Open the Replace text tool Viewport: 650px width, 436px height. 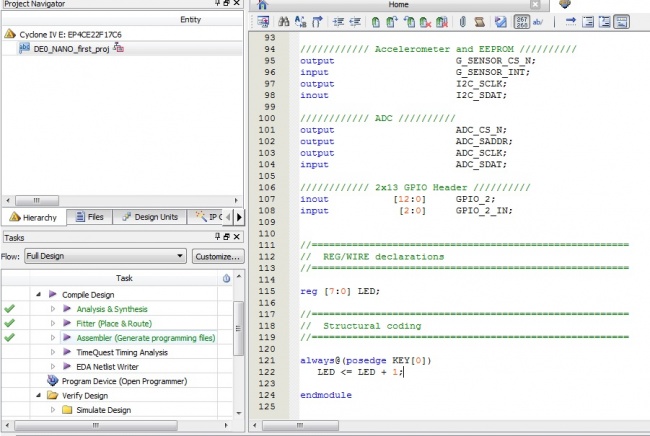(x=300, y=22)
